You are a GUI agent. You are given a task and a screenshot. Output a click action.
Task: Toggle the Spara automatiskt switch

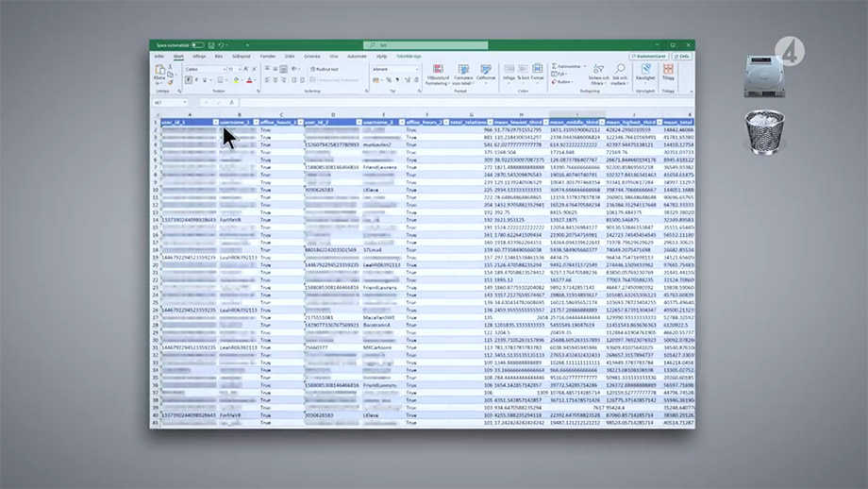[197, 44]
